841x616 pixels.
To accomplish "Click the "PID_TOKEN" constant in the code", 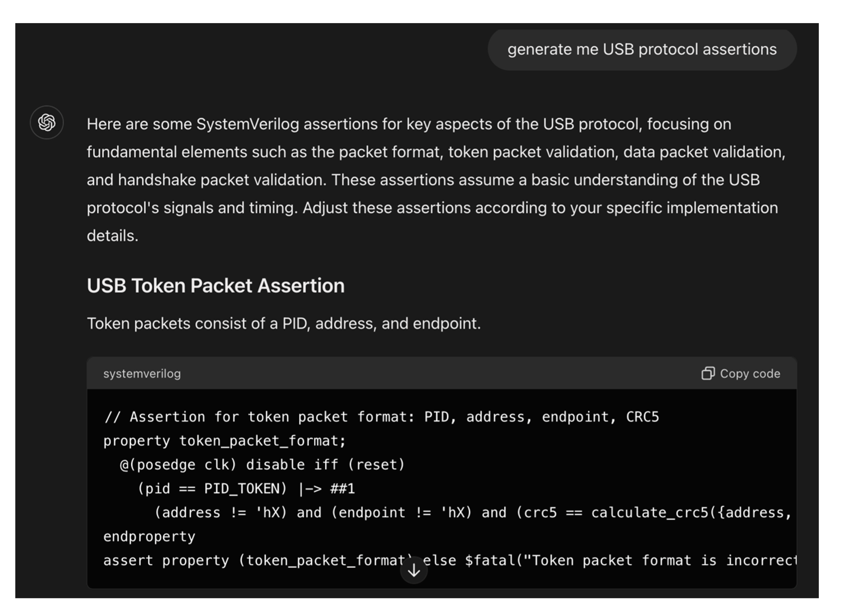I will coord(245,488).
